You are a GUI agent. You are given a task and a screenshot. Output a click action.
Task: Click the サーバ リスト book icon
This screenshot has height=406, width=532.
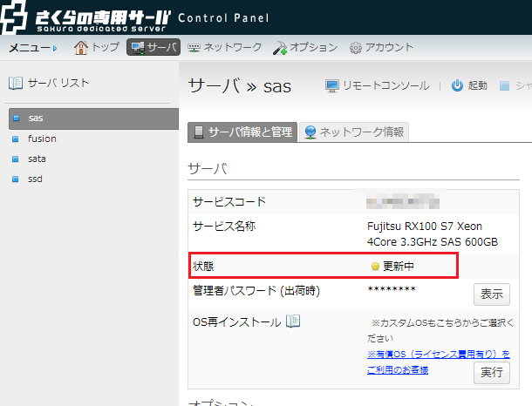[15, 83]
